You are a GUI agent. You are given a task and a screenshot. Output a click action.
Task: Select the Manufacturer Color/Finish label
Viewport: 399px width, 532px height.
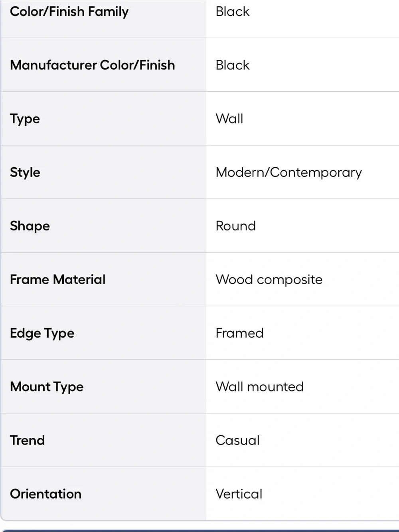pyautogui.click(x=93, y=65)
